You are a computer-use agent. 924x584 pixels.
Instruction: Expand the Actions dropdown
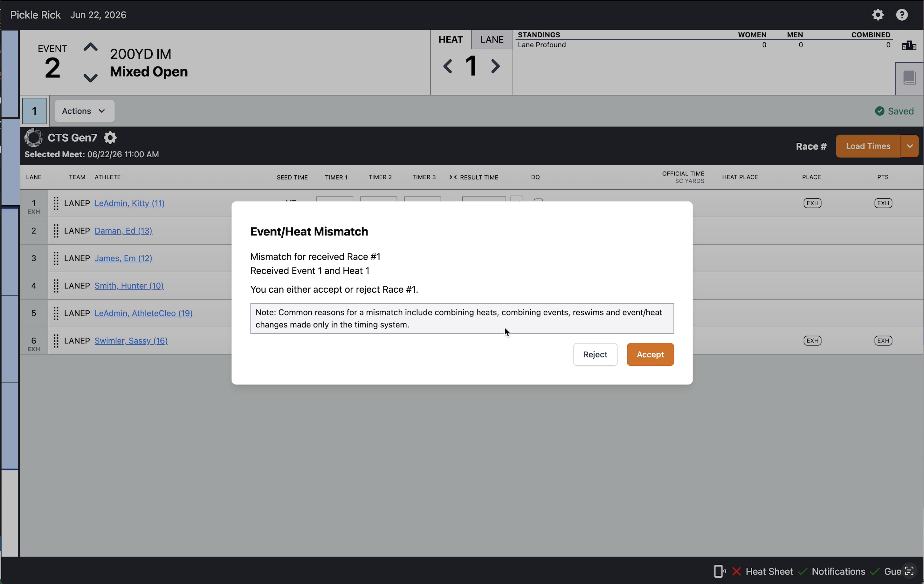click(x=84, y=111)
